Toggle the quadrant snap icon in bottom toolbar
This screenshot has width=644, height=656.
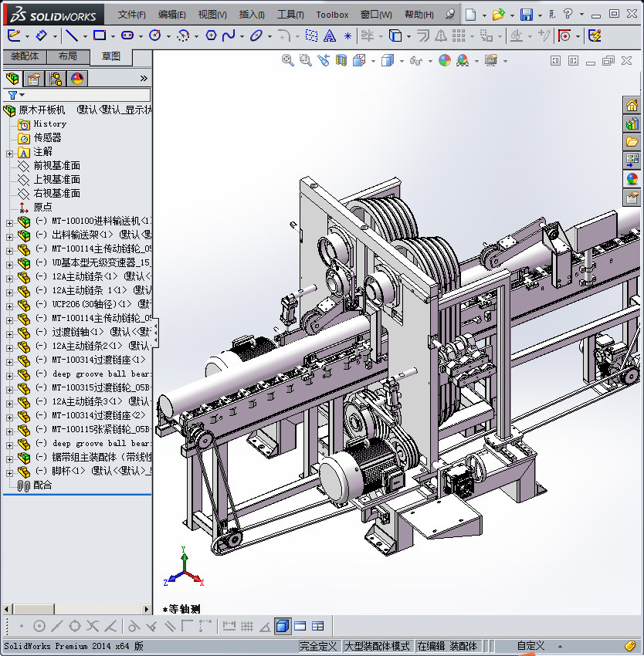click(x=75, y=627)
